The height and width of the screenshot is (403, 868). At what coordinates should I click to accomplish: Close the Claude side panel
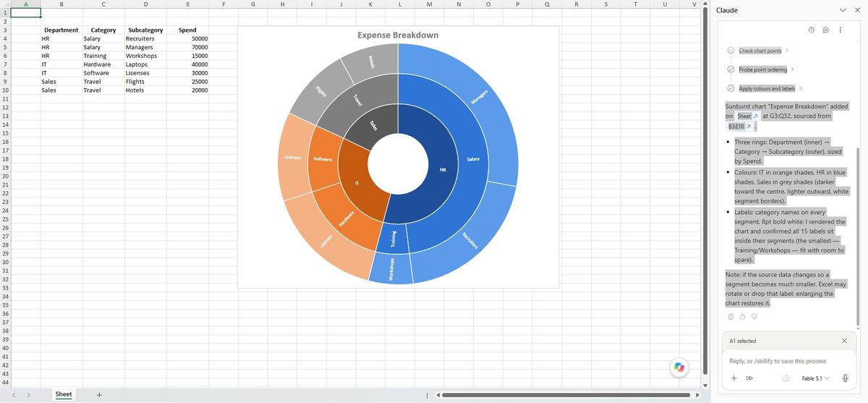tap(857, 10)
